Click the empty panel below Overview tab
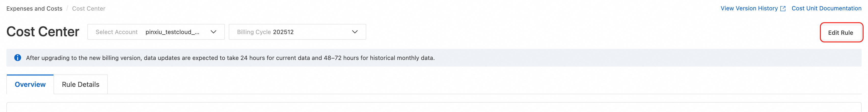Screen dimensions: 868x112 [434, 108]
